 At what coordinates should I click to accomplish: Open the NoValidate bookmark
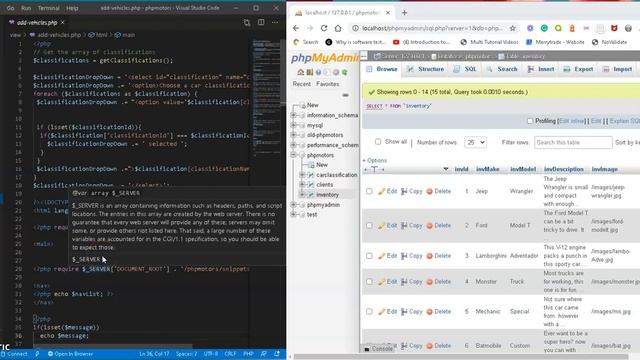click(610, 42)
